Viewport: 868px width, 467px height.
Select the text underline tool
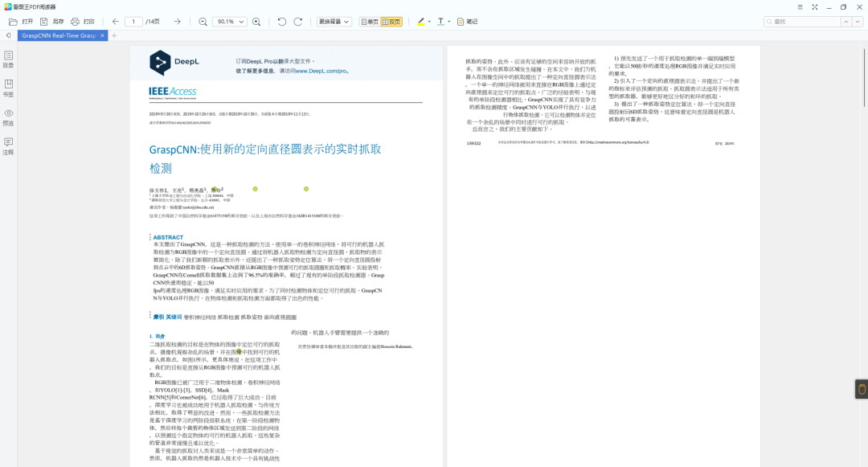click(440, 22)
